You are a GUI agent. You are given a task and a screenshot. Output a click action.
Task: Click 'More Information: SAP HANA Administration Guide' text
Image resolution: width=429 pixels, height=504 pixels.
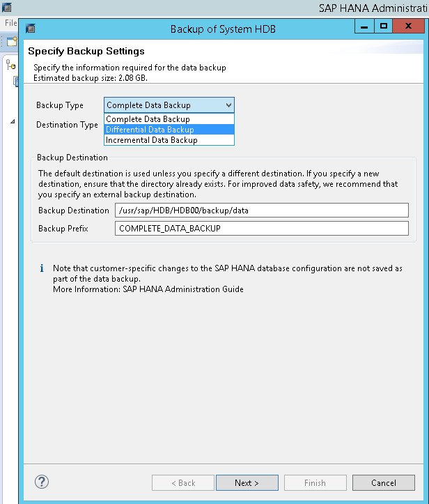[148, 289]
